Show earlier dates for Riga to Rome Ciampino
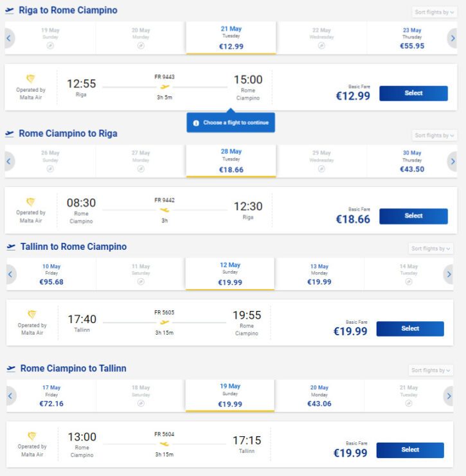The height and width of the screenshot is (476, 466). [9, 39]
